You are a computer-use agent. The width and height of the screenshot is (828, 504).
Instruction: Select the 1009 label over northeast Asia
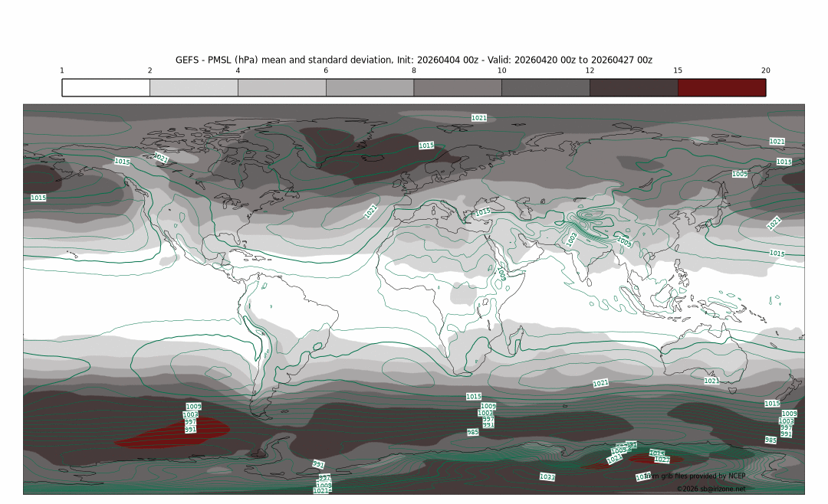[x=740, y=174]
